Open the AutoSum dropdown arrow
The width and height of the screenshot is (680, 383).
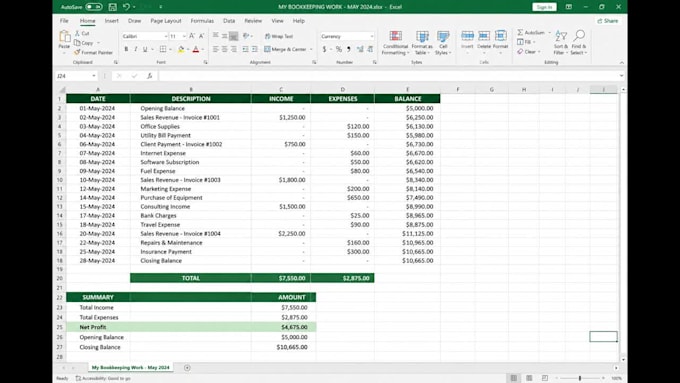click(x=549, y=33)
